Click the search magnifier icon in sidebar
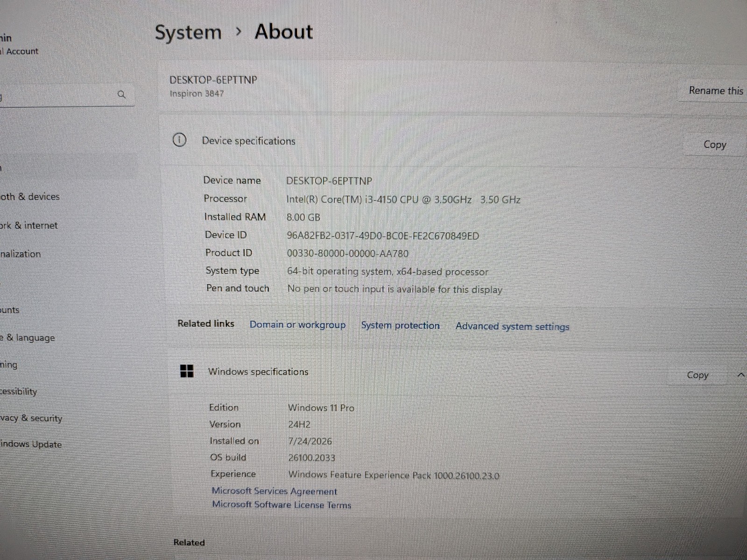Image resolution: width=747 pixels, height=560 pixels. coord(121,95)
